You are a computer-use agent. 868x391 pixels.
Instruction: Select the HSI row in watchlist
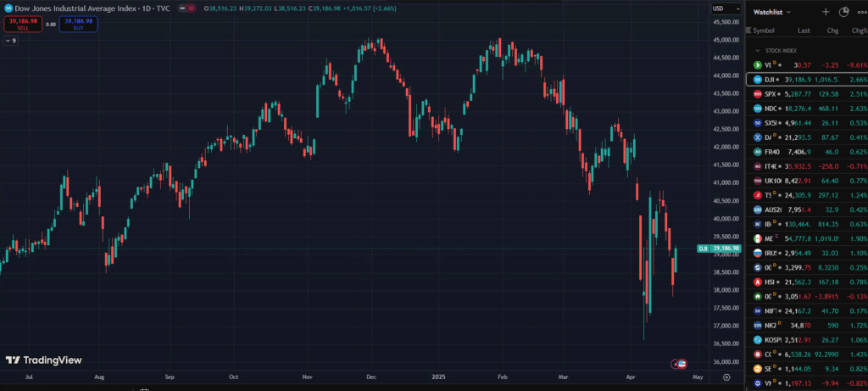[807, 282]
